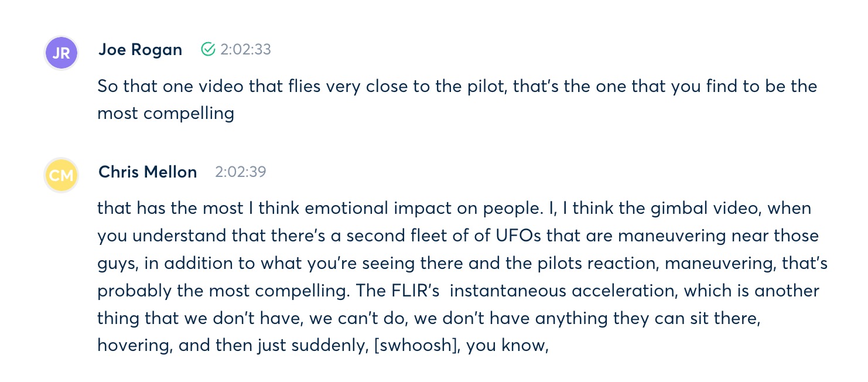Click the yellow CM speaker avatar

[61, 175]
